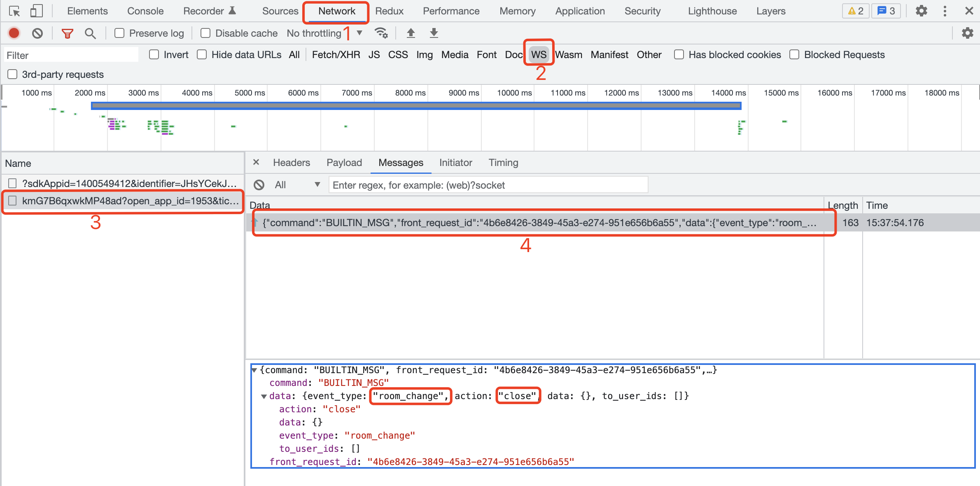Switch to the Elements tab
This screenshot has height=486, width=980.
(x=87, y=11)
